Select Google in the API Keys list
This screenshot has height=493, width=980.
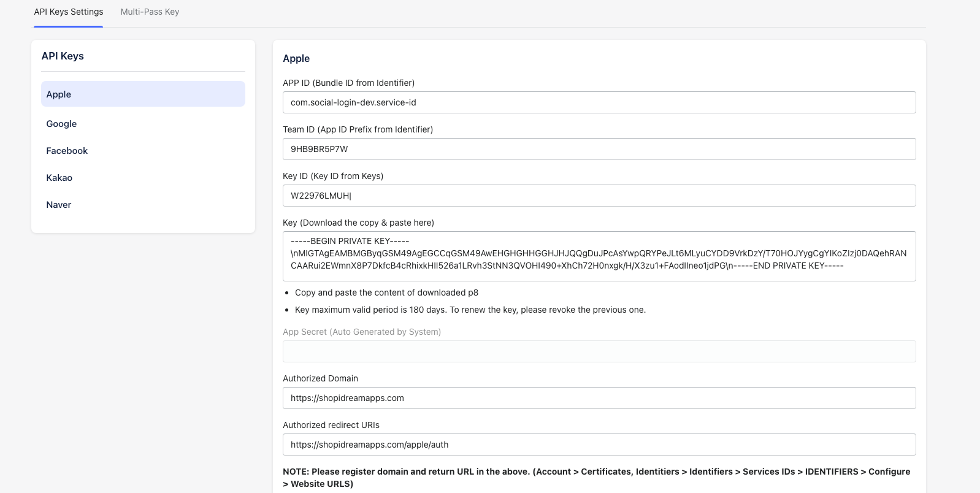(x=143, y=123)
